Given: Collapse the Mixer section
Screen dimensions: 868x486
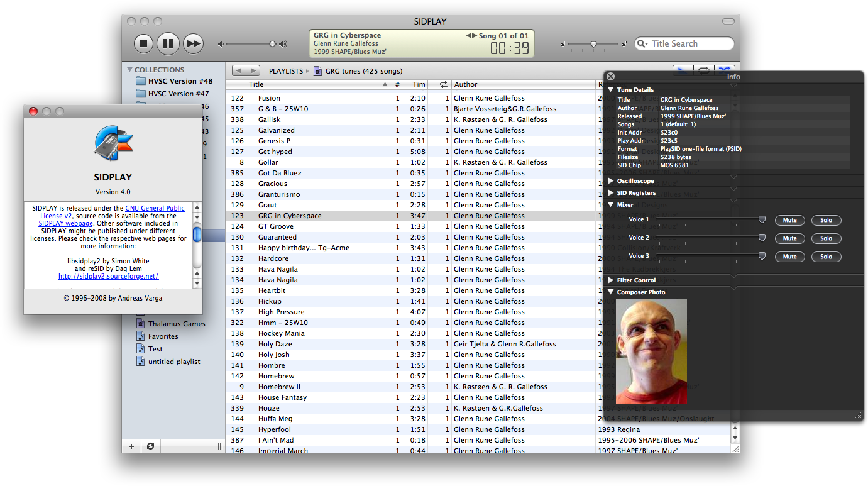Looking at the screenshot, I should [610, 205].
